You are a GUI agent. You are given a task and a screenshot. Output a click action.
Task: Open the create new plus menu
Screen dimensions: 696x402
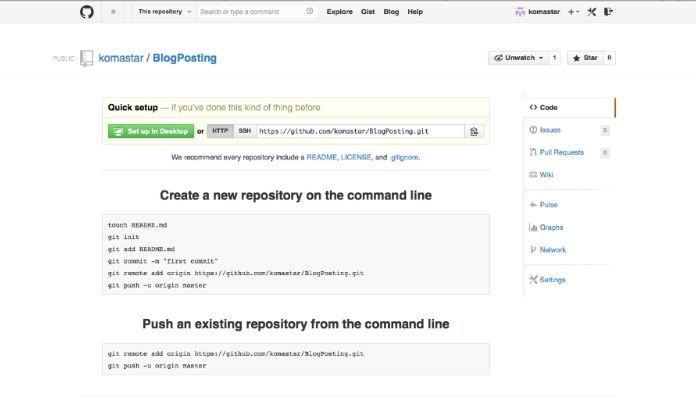[573, 12]
